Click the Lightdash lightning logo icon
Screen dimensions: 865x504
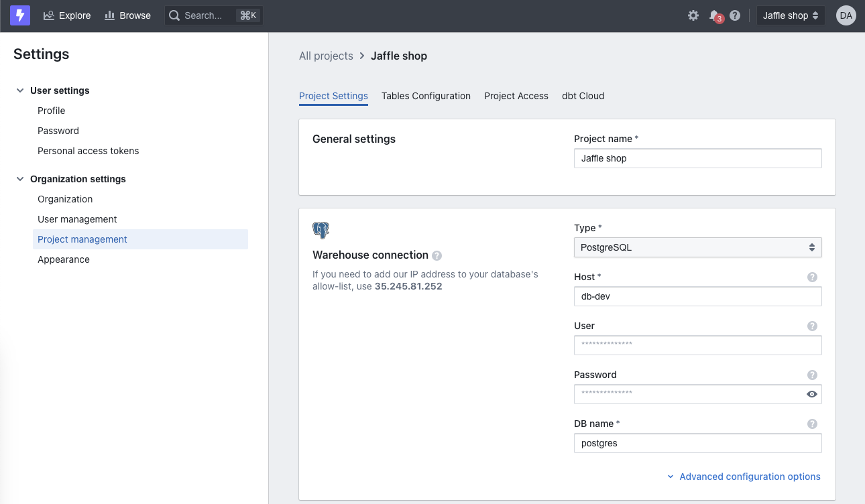point(20,15)
